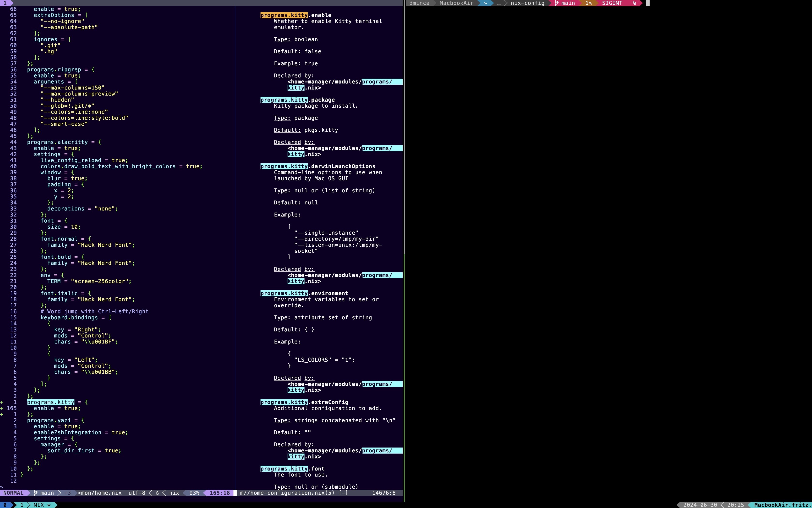
Task: Click the date '2024-06-30' in tmux bar
Action: click(700, 505)
